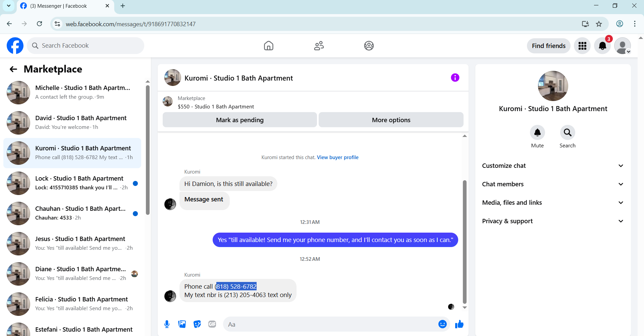Expand the Customize chat section
This screenshot has width=644, height=336.
point(553,166)
